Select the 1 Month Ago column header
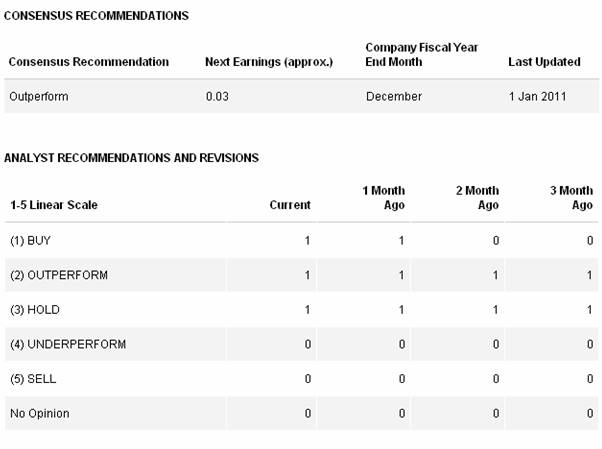Viewport: 602px width, 449px height. (x=382, y=197)
